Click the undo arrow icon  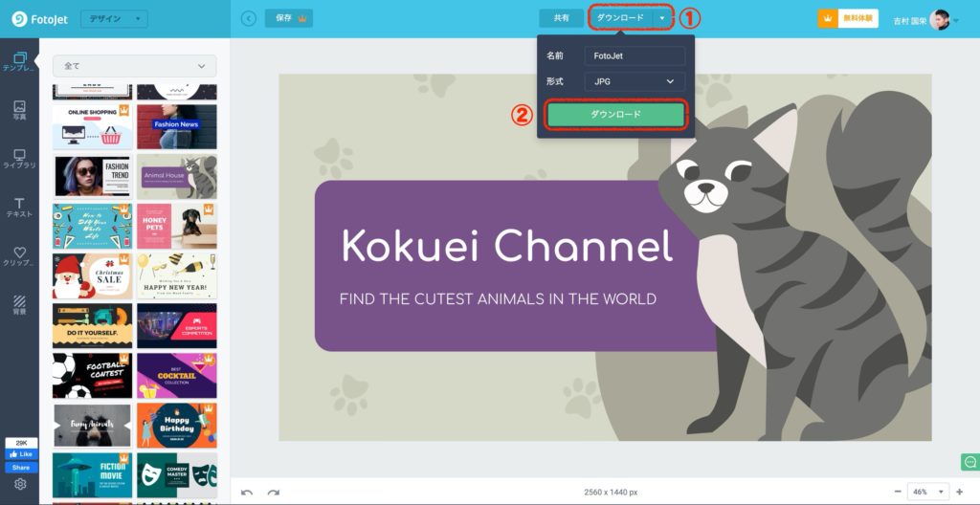[247, 492]
